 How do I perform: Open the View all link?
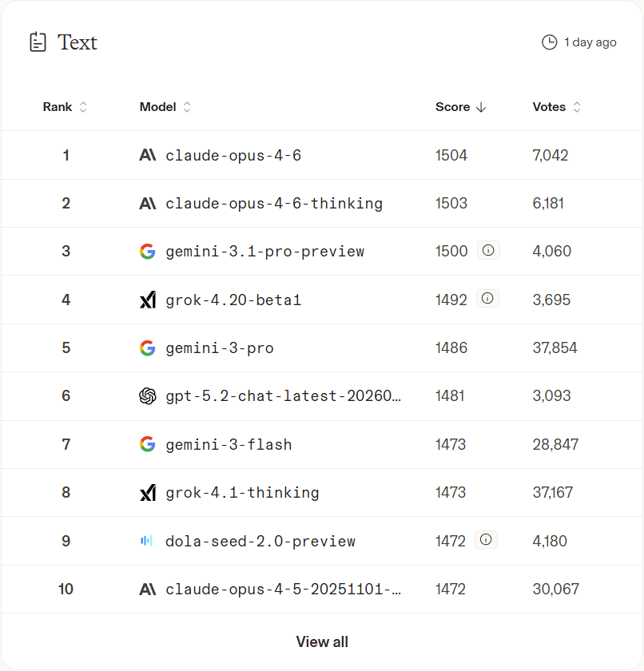point(322,641)
